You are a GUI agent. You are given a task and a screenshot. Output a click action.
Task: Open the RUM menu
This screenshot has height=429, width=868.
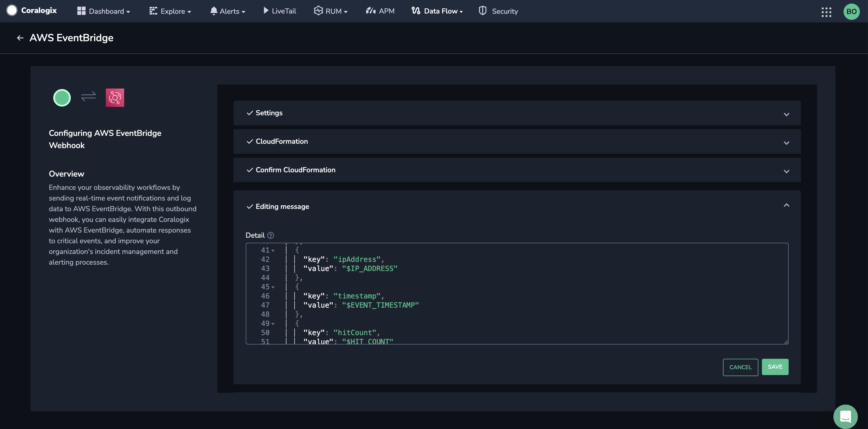(x=330, y=11)
